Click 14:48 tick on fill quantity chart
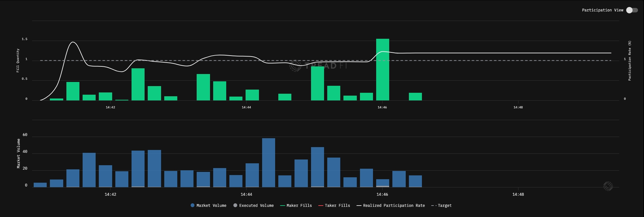Image resolution: width=644 pixels, height=217 pixels. point(518,107)
